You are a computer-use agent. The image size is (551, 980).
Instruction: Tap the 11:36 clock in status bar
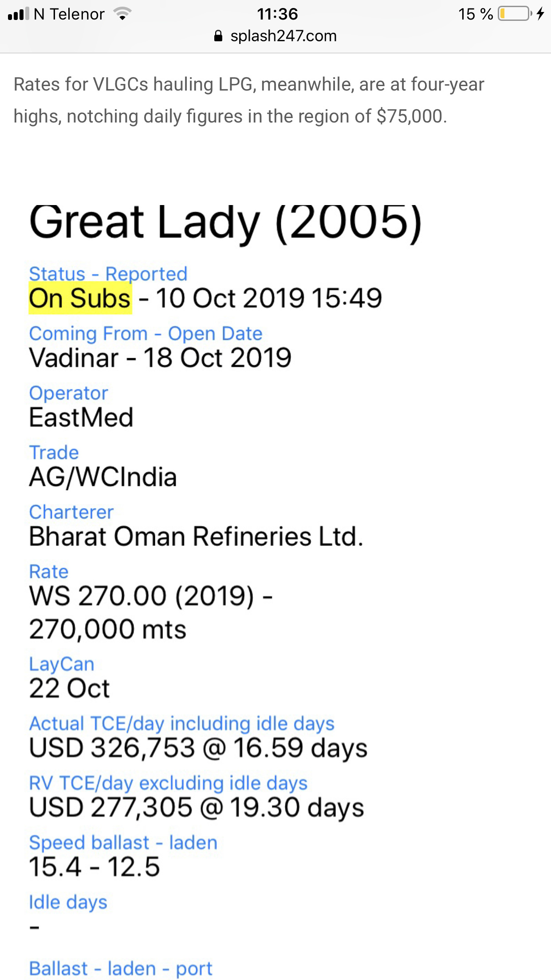click(277, 14)
